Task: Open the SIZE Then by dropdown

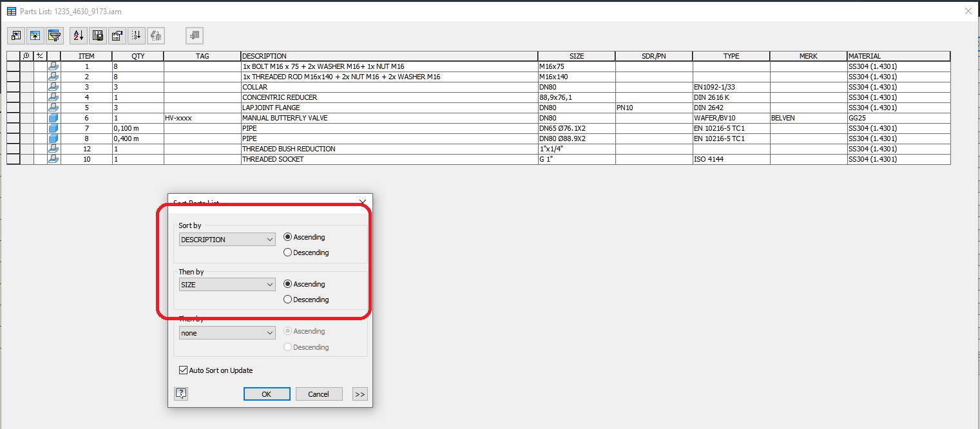Action: [227, 284]
